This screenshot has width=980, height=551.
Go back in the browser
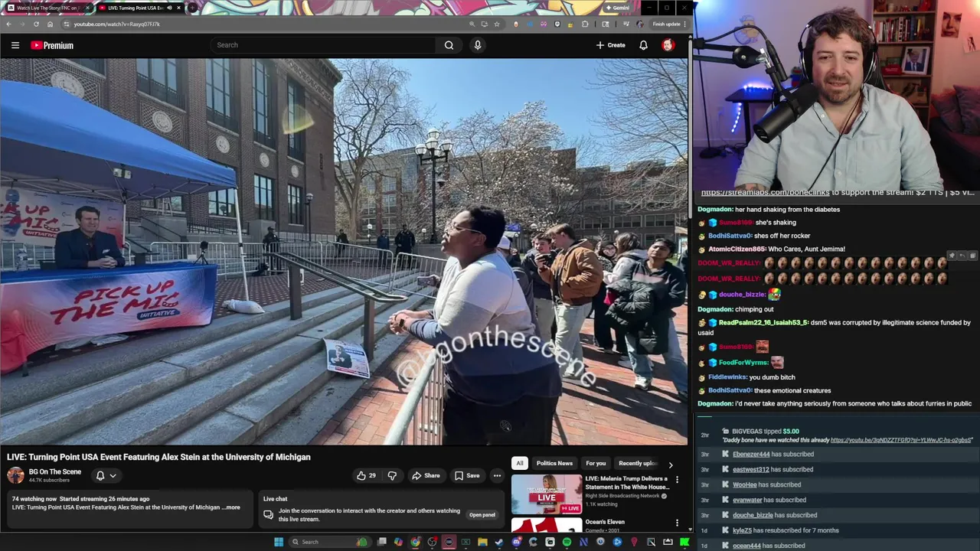8,24
